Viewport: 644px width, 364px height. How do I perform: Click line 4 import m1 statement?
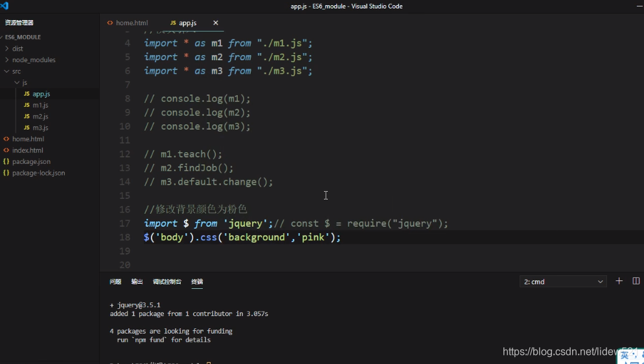[228, 43]
